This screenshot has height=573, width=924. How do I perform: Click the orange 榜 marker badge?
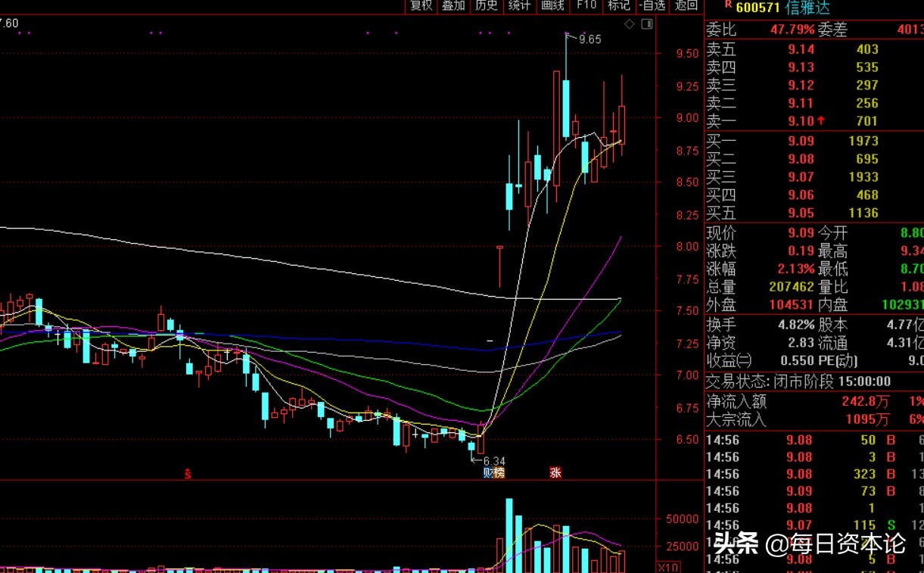pos(499,473)
